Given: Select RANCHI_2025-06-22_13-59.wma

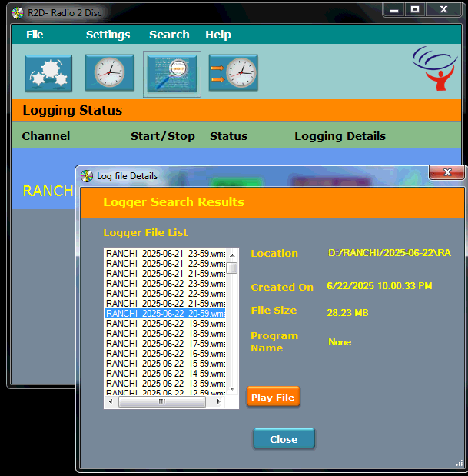Looking at the screenshot, I should 165,384.
